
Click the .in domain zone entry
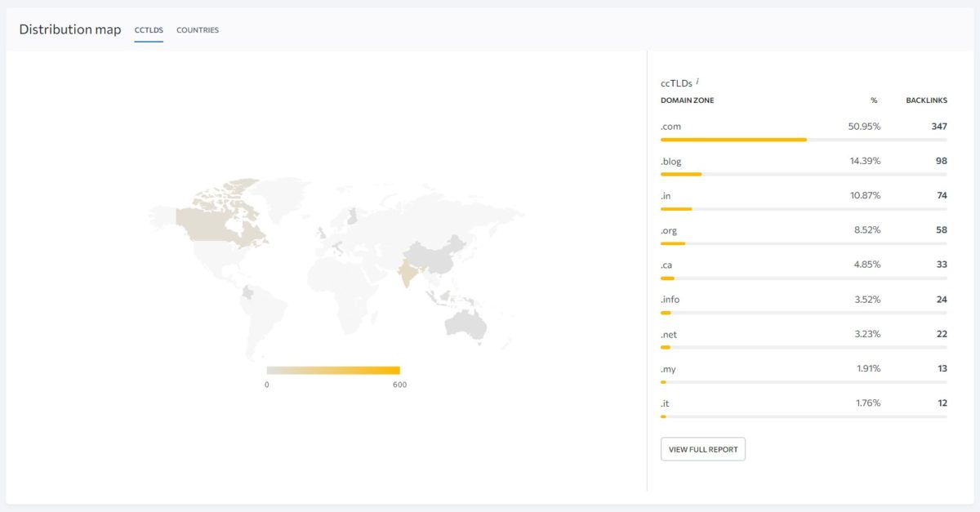[x=666, y=196]
